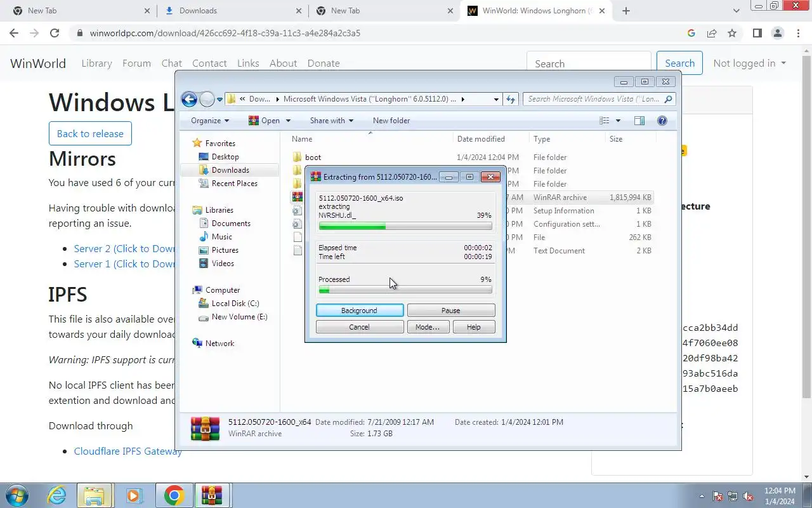Open the Chrome side panel icon

pos(757,33)
